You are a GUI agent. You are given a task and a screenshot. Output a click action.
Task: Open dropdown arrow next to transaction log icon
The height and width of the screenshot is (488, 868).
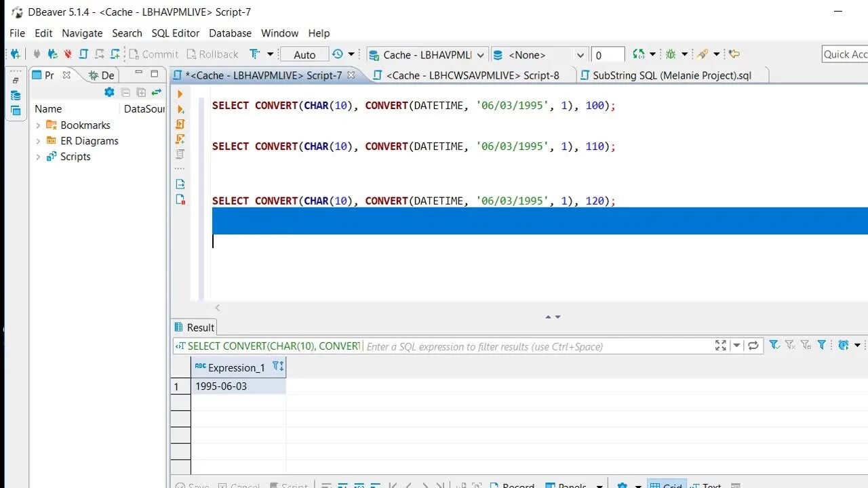coord(351,54)
